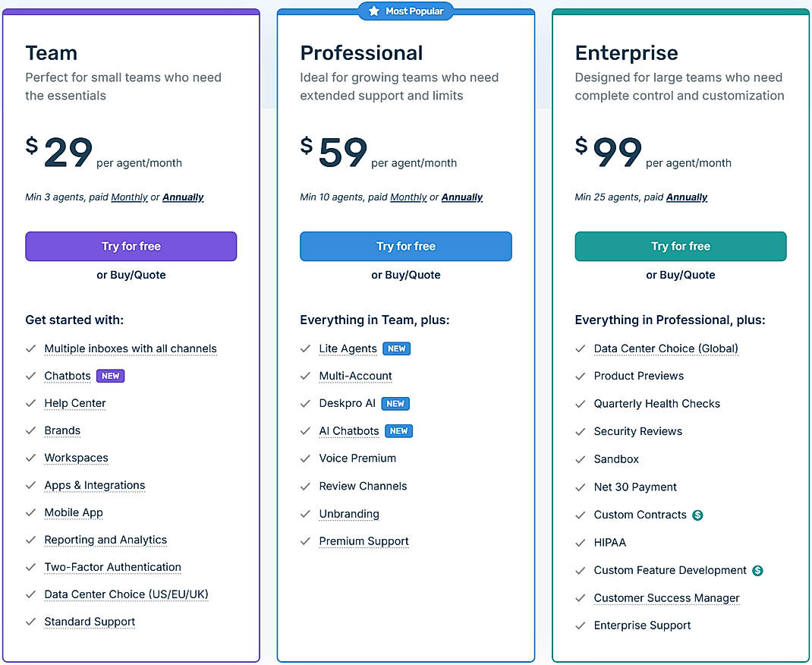Open the Multiple inboxes with all channels link

coord(130,348)
